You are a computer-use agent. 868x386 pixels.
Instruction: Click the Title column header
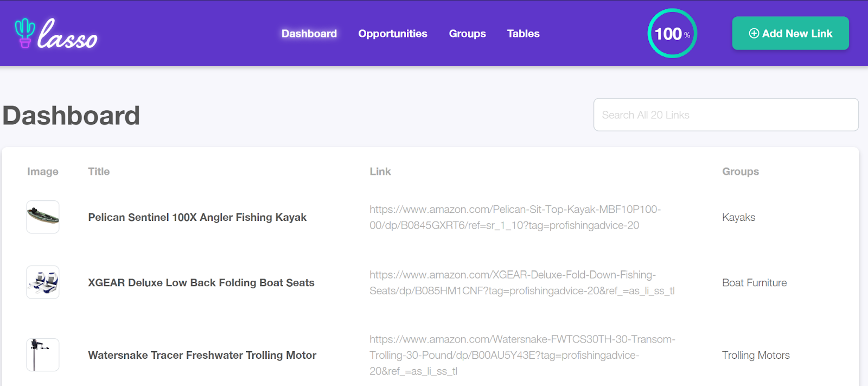pos(99,172)
